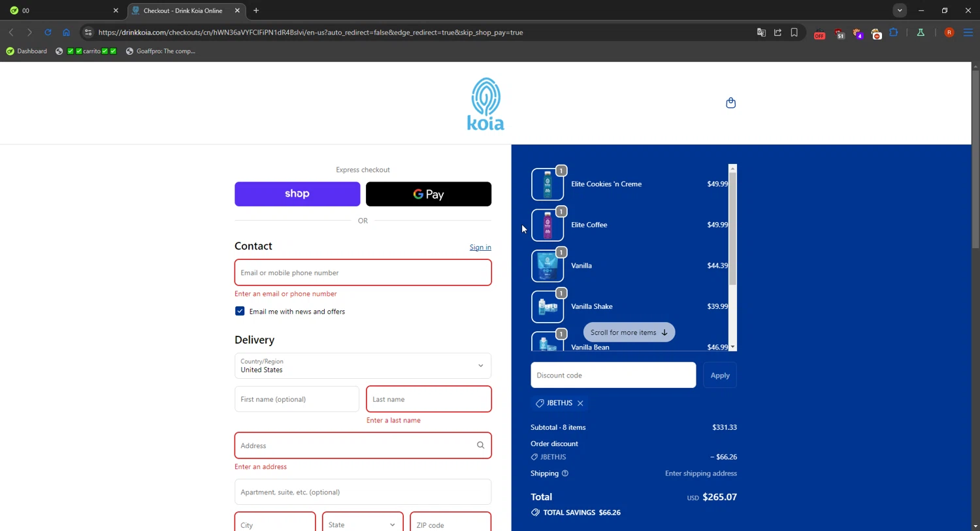The height and width of the screenshot is (531, 980).
Task: Click the Email or mobile phone field
Action: [x=363, y=272]
